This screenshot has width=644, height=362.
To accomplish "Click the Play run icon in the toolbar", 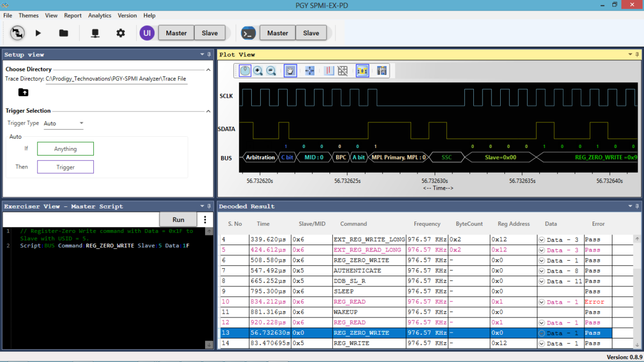I will click(38, 33).
